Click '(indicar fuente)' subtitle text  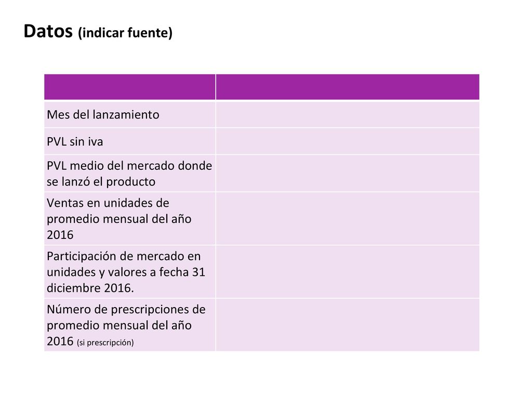coord(125,33)
